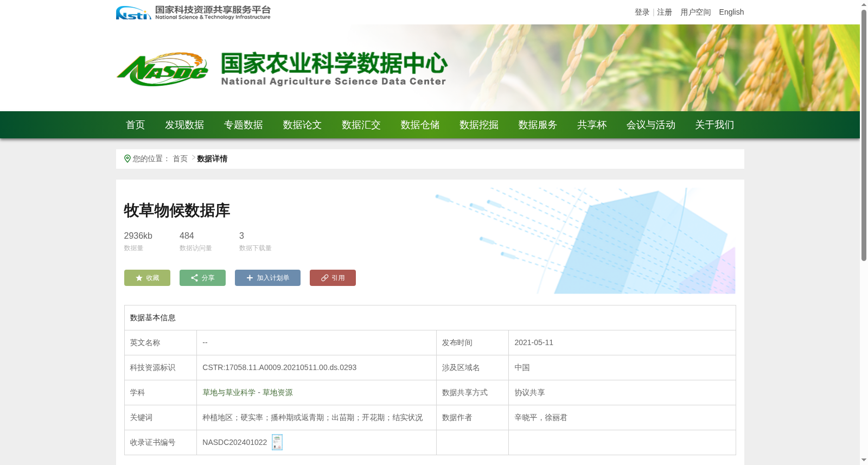Click the NSTI logo at top left
The width and height of the screenshot is (868, 465).
193,12
